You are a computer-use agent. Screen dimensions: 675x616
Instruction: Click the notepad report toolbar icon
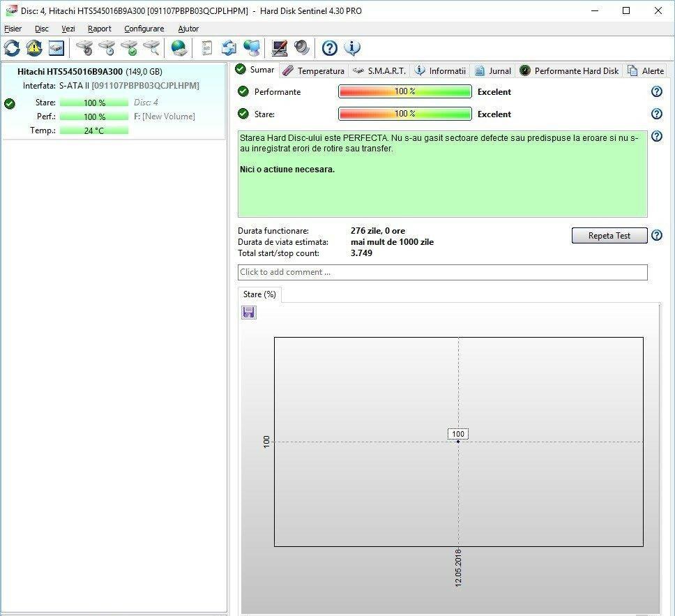tap(207, 48)
